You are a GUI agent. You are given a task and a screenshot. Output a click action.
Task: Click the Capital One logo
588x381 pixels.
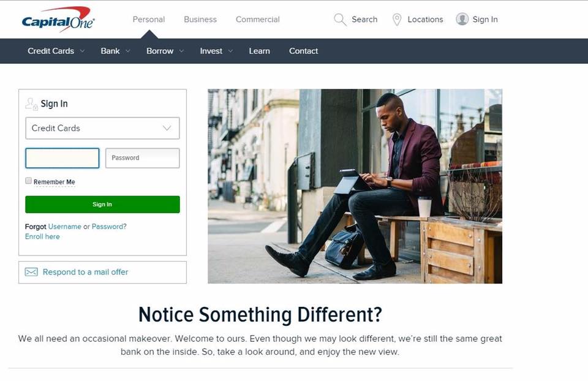(x=58, y=20)
